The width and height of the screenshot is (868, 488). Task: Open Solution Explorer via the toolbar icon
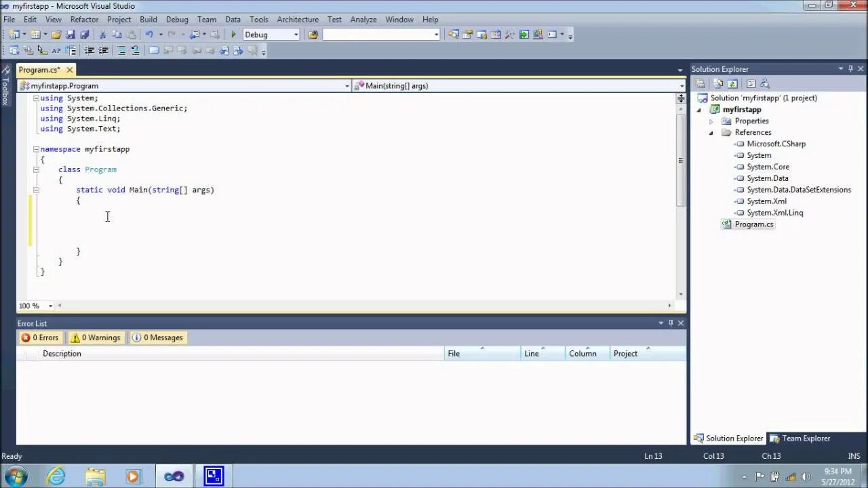click(453, 35)
